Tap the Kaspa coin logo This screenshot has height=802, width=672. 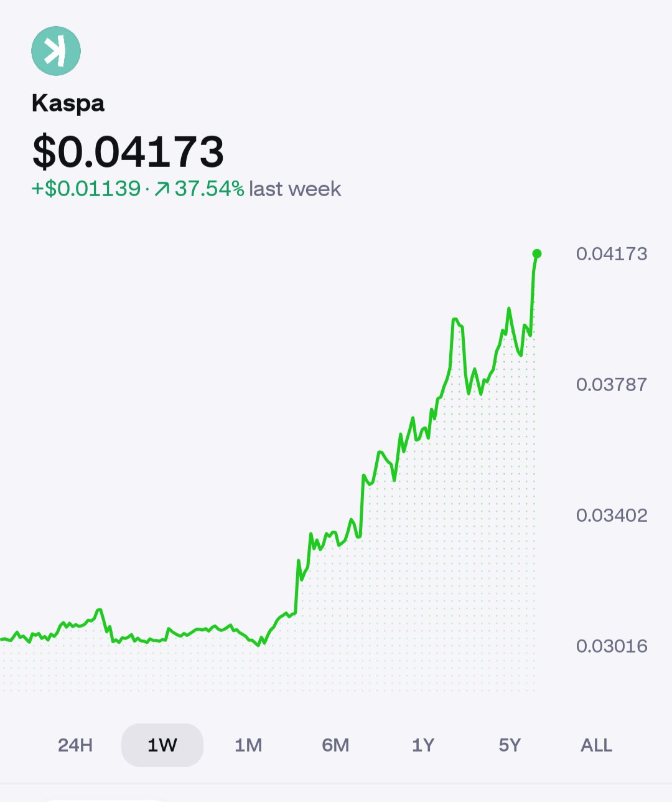pyautogui.click(x=56, y=51)
